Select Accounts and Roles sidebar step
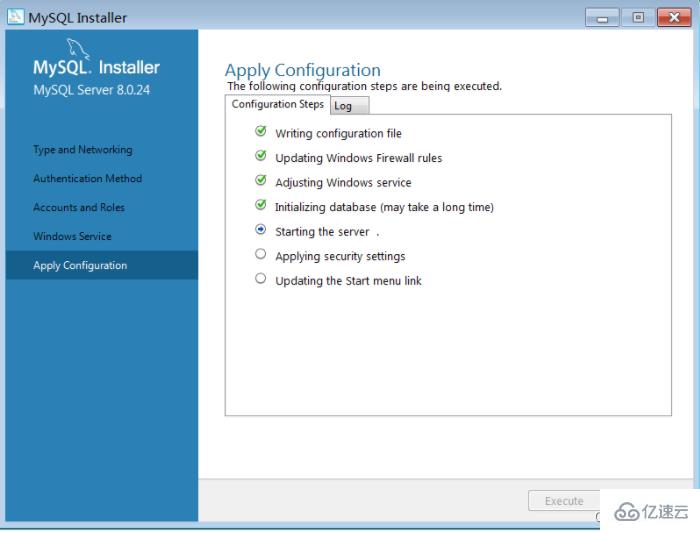The width and height of the screenshot is (700, 533). (x=79, y=208)
